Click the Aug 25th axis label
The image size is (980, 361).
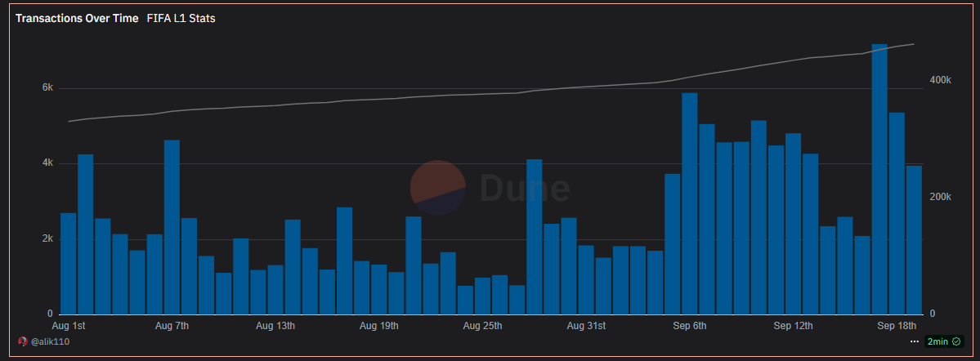coord(482,326)
